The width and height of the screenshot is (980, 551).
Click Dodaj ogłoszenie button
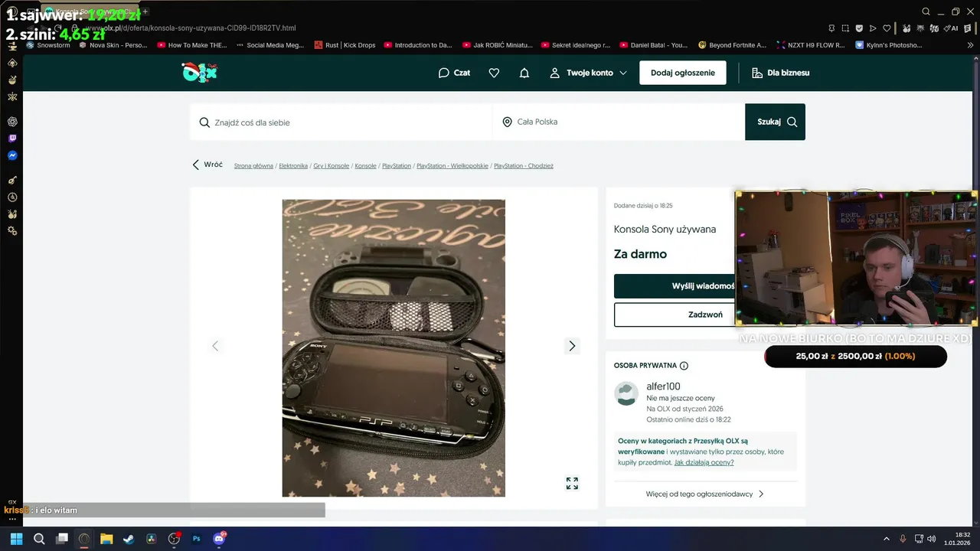point(683,73)
